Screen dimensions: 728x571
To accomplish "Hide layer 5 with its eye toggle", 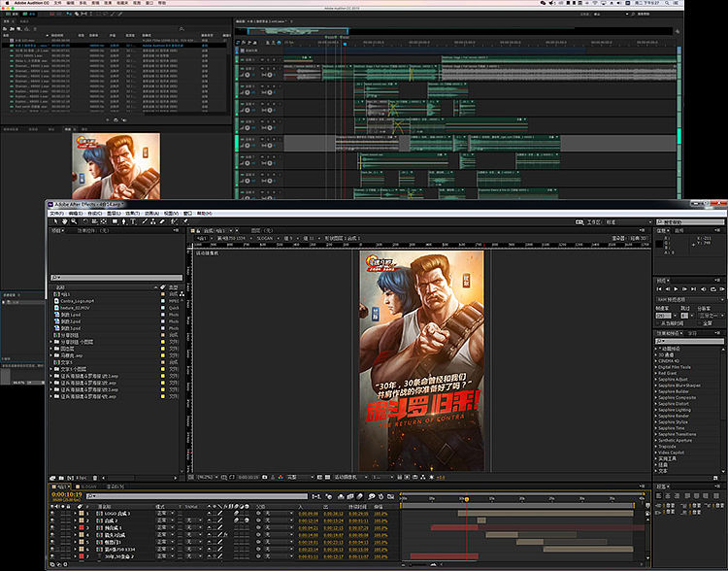I will [x=51, y=542].
